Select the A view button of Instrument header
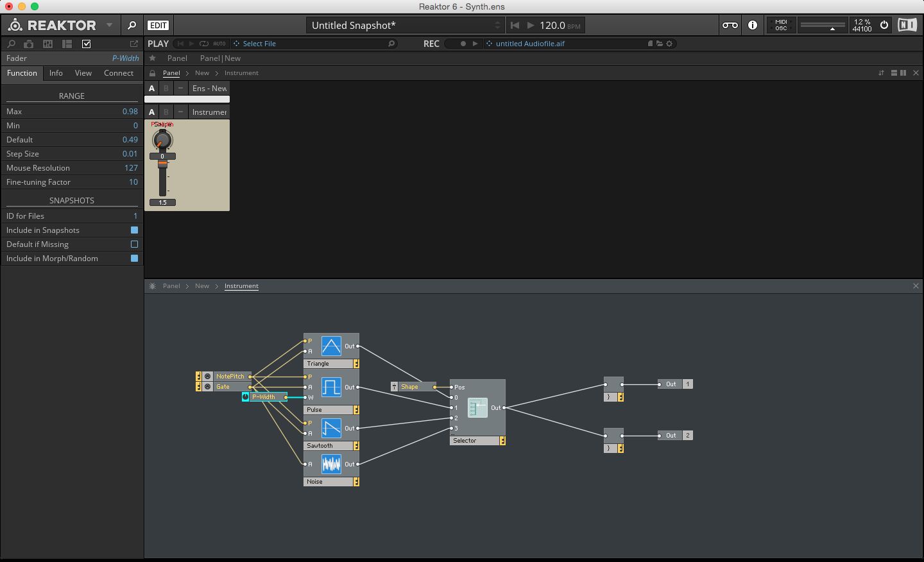The height and width of the screenshot is (562, 924). click(x=152, y=112)
